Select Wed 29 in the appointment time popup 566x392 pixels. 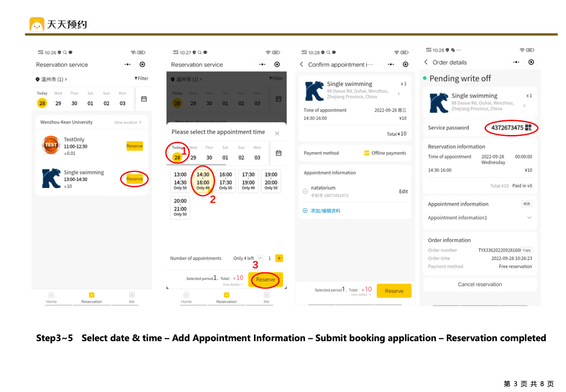coord(193,154)
